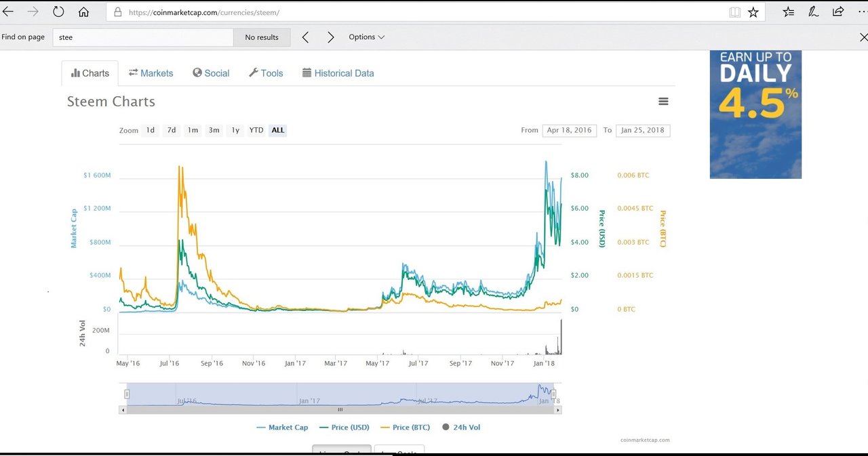Click the navigator scrollbar left arrow

(123, 409)
